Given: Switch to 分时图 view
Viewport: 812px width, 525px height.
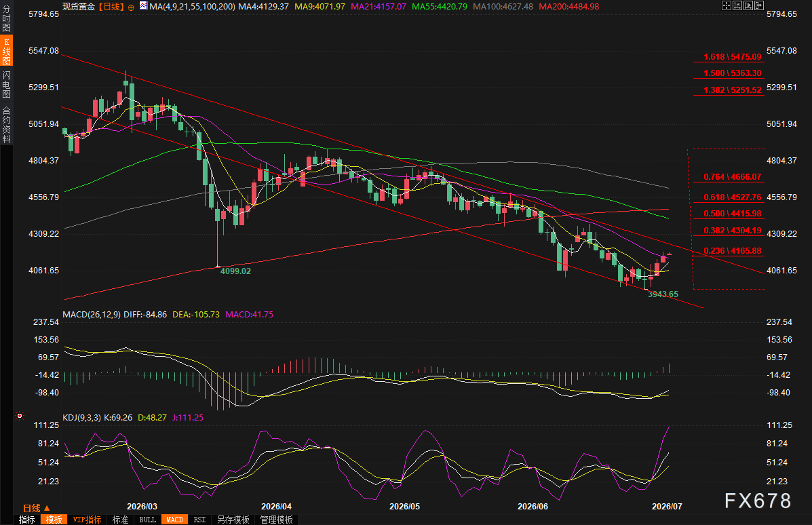Looking at the screenshot, I should click(x=6, y=18).
